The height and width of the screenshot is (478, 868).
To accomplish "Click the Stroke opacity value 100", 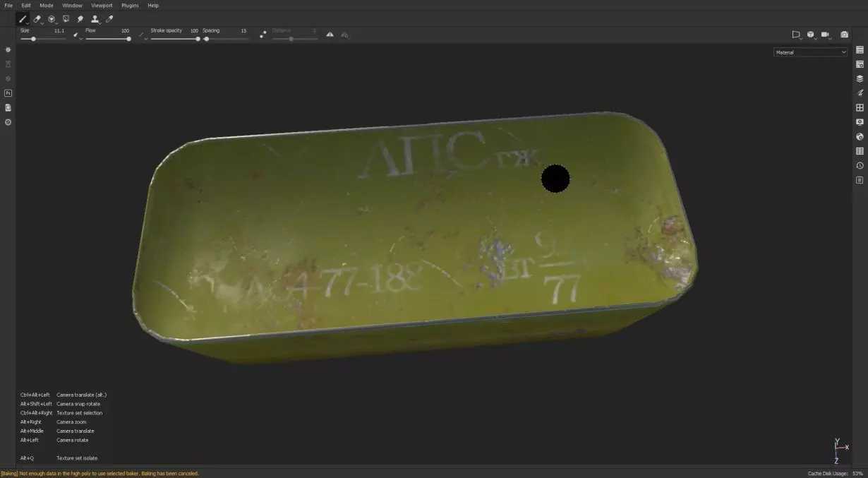I will tap(194, 31).
